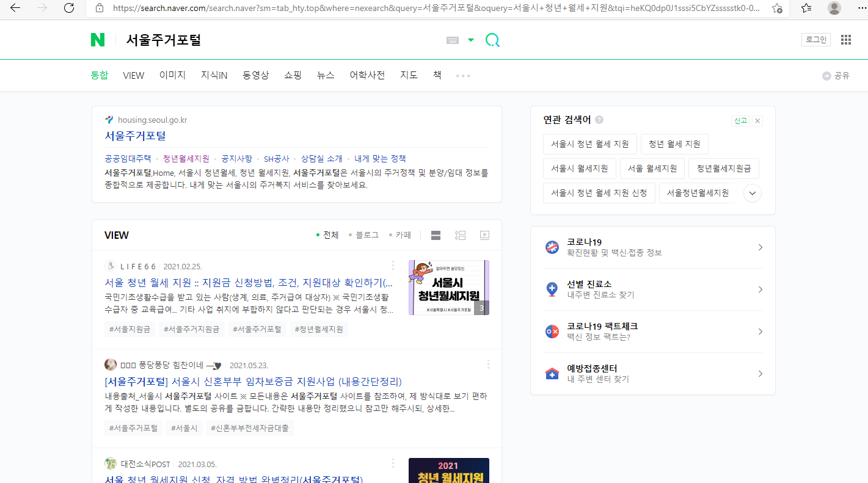868x483 pixels.
Task: Add page to favorites star icon
Action: (x=777, y=8)
